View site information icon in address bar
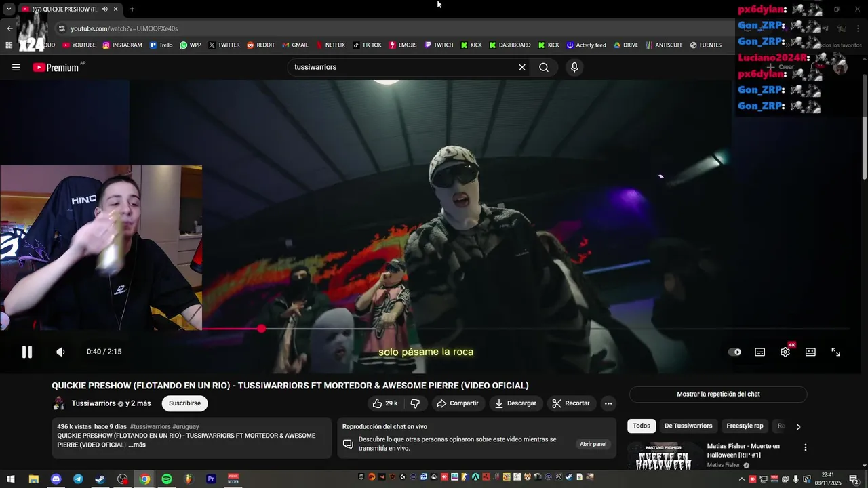 coord(62,28)
